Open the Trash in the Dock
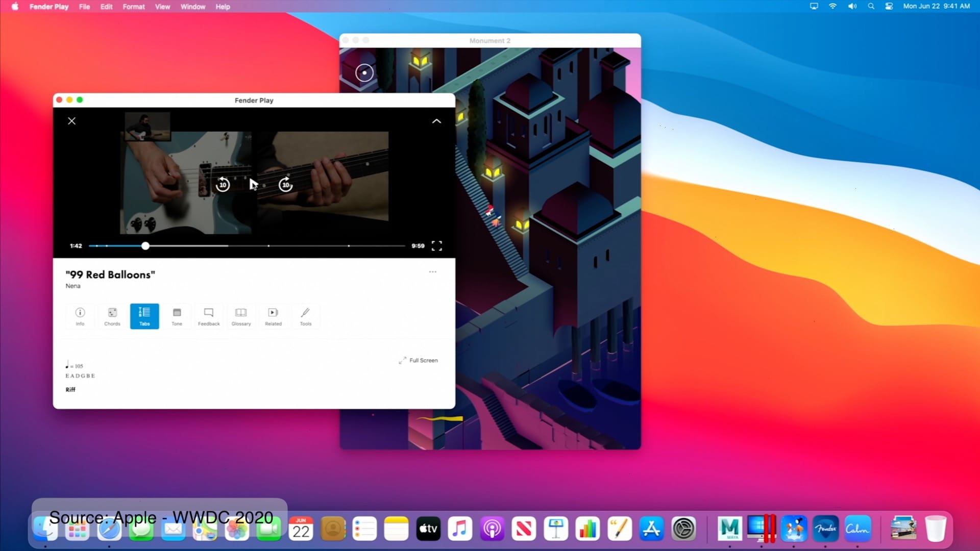980x551 pixels. 936,529
